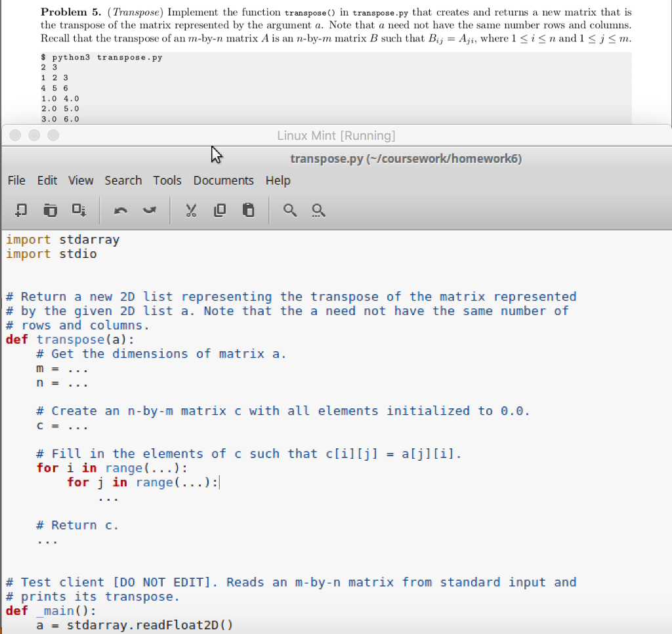Click the Open file toolbar icon
The width and height of the screenshot is (672, 634).
coord(50,211)
